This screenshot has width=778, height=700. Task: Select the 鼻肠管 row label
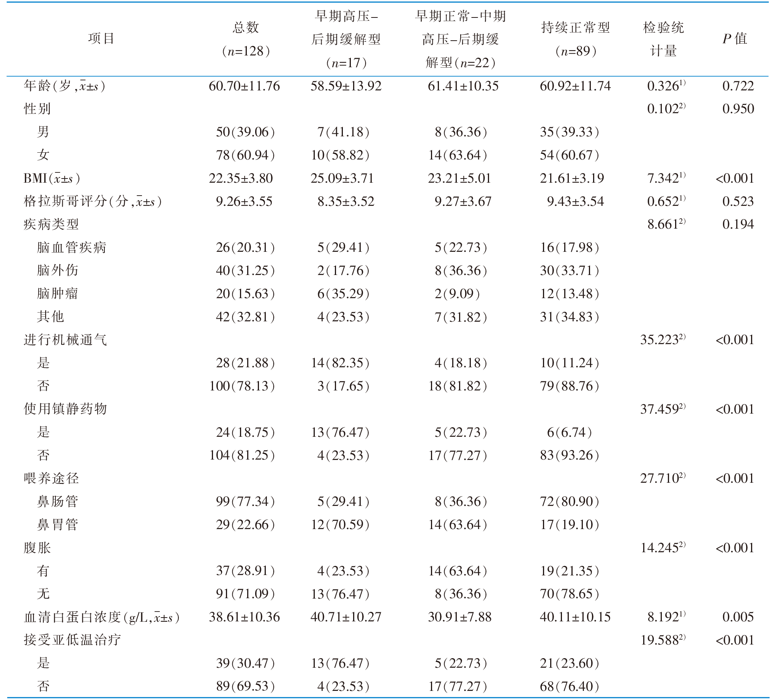point(57,501)
